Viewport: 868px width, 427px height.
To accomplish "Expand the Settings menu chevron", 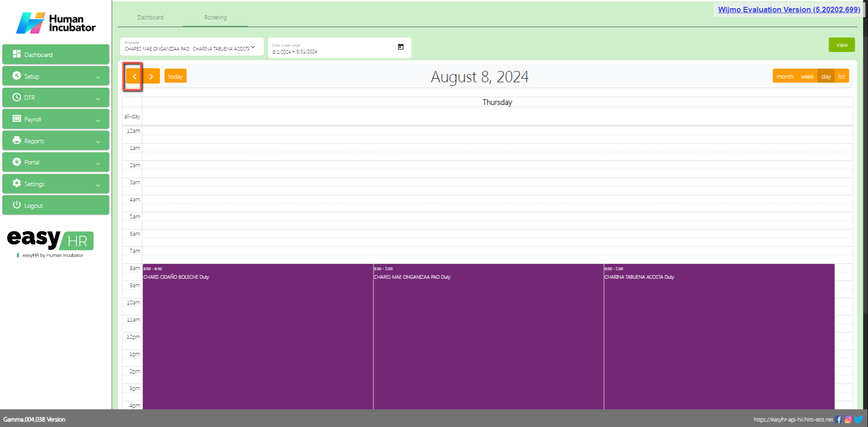I will (x=98, y=185).
